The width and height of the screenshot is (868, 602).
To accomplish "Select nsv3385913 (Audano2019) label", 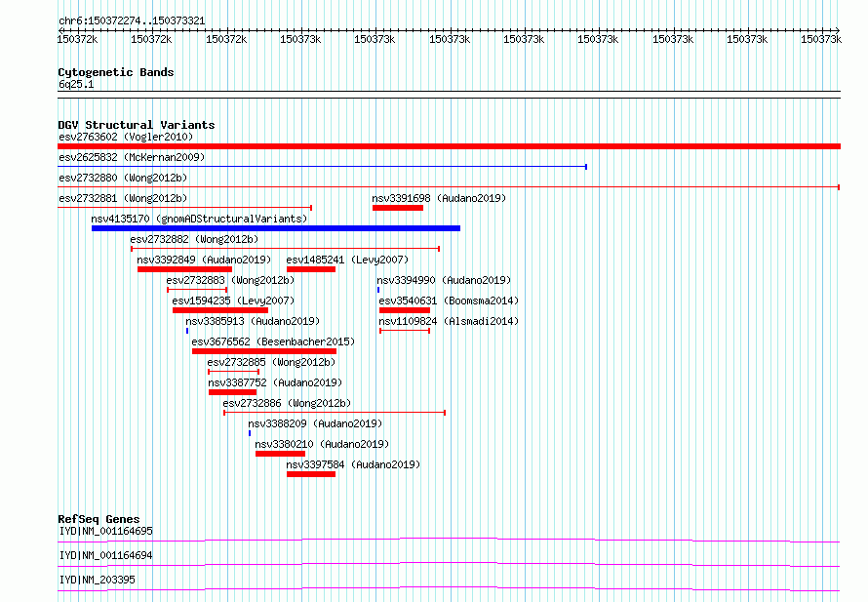I will (253, 321).
